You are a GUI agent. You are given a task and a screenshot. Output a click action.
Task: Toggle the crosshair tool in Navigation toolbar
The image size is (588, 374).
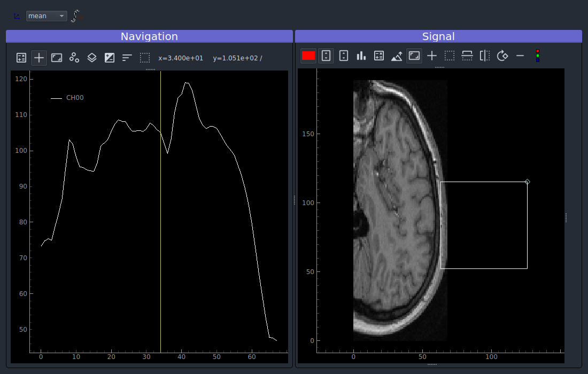tap(39, 58)
